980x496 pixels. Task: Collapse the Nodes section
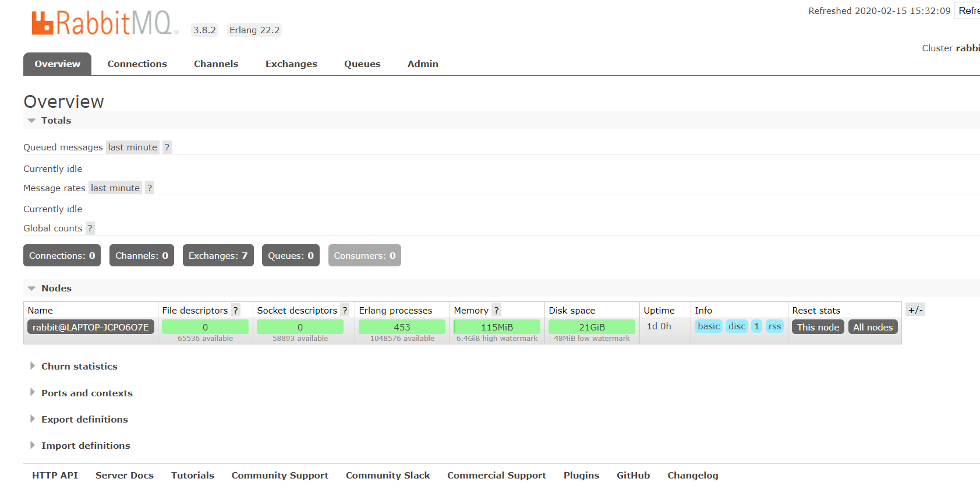(x=56, y=289)
